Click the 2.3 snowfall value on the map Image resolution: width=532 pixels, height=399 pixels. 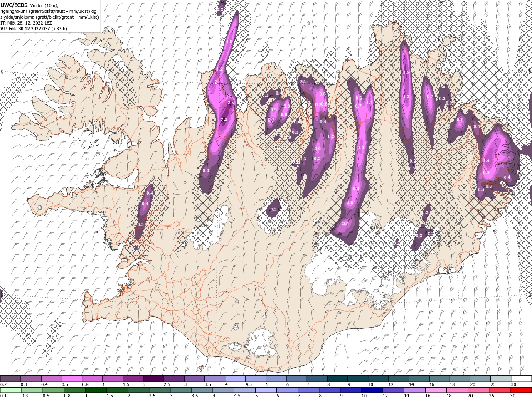coord(231,103)
